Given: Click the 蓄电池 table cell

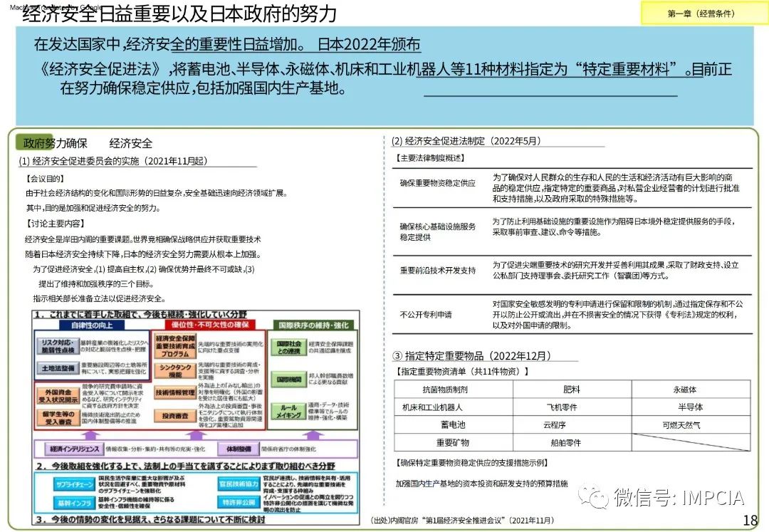Looking at the screenshot, I should [x=452, y=424].
